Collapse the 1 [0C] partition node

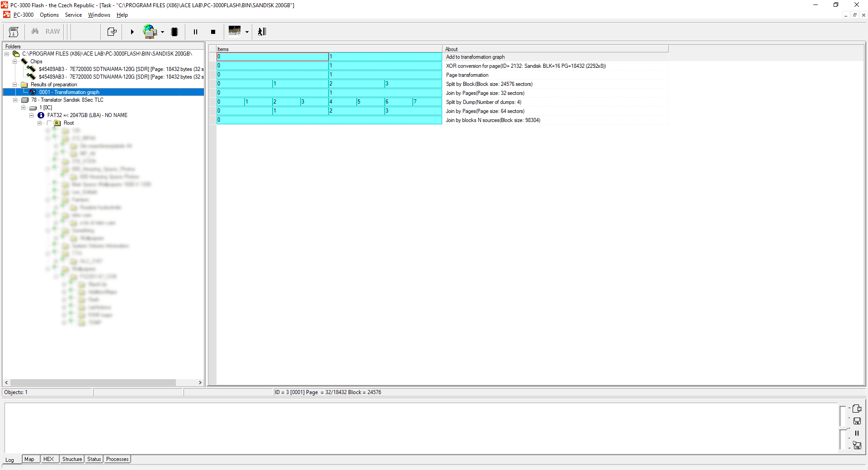click(23, 108)
